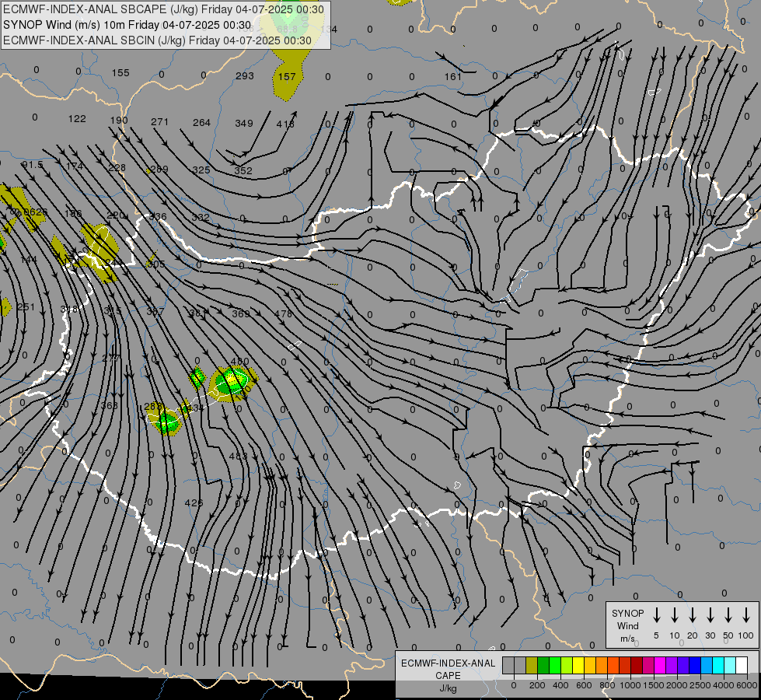Click the 'ECMWF-INDEX-ANAL CAPE J/kg' legend caption
This screenshot has height=700, width=761.
[448, 675]
